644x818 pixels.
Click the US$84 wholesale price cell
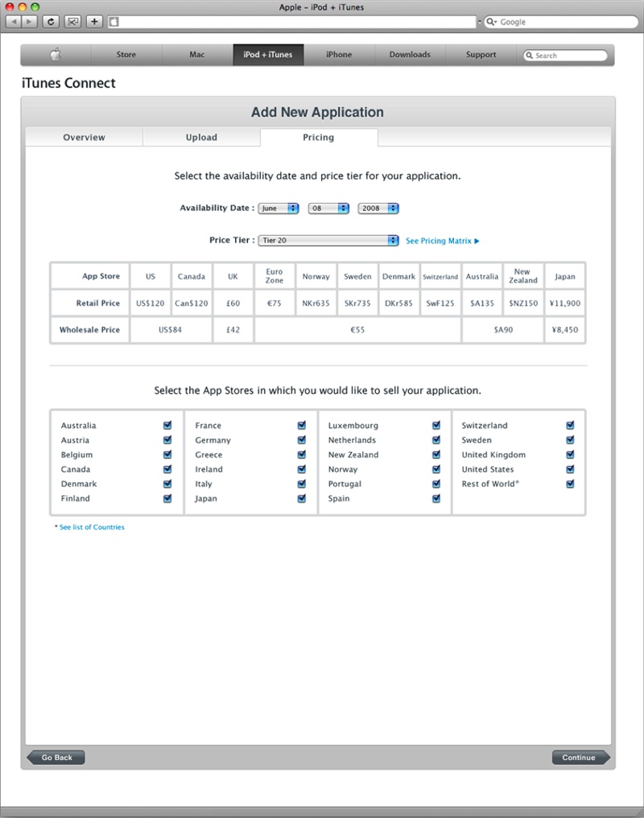pos(171,330)
